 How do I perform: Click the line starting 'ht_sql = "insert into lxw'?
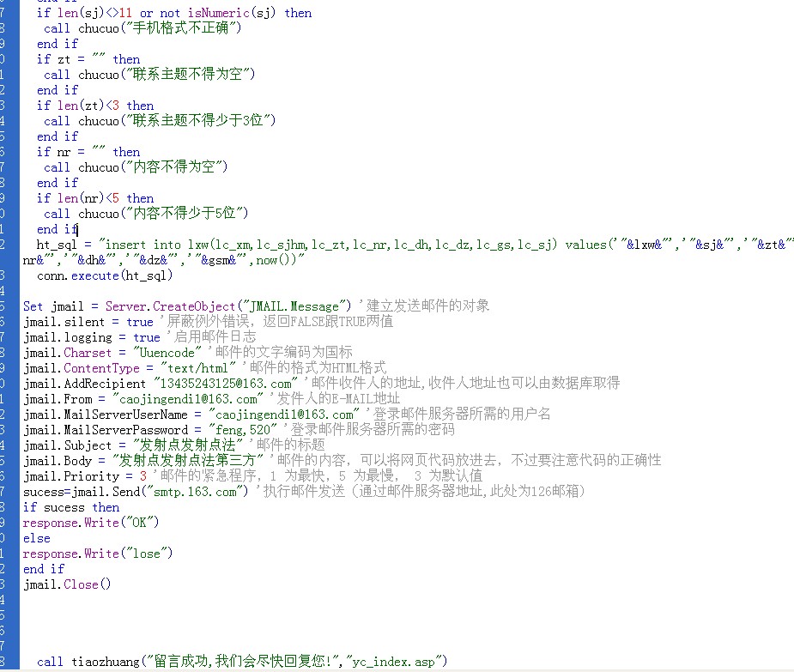(x=415, y=245)
